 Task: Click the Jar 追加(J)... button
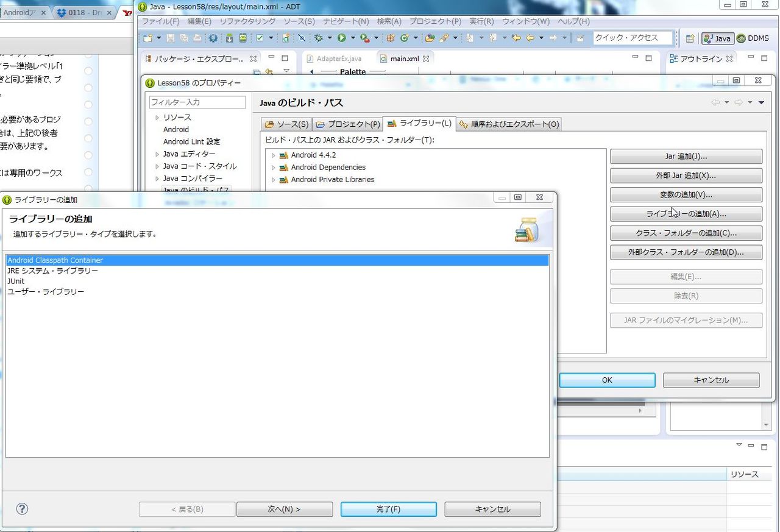pos(686,157)
